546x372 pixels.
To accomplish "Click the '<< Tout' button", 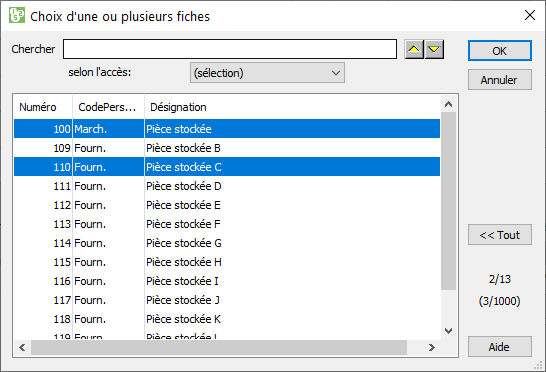I will point(500,235).
